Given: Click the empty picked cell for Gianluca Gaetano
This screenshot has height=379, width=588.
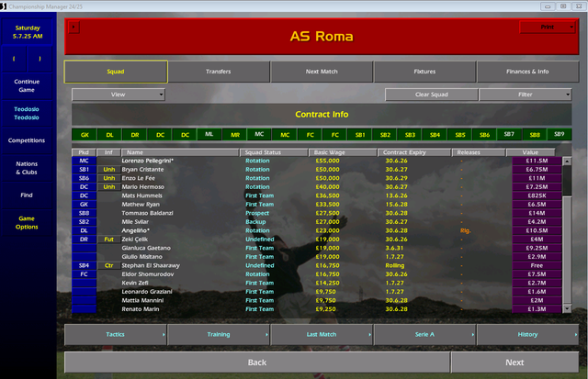Looking at the screenshot, I should [x=84, y=248].
